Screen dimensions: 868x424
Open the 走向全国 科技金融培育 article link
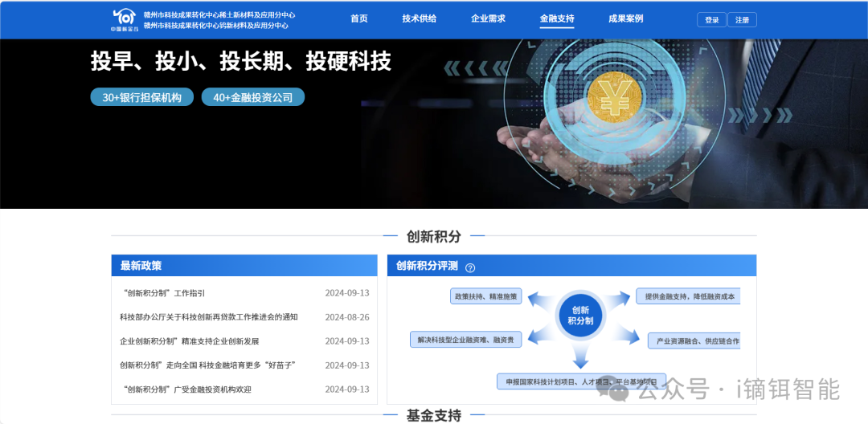tap(207, 365)
